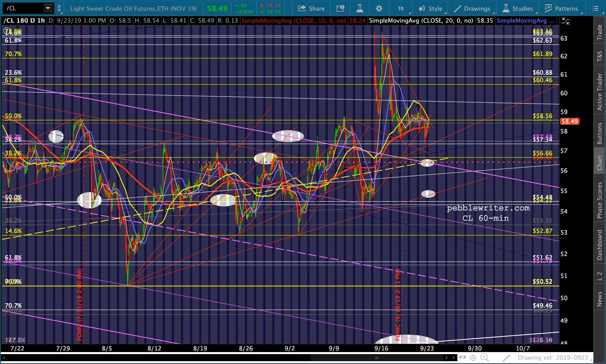Open chart settings gear icon

[379, 8]
